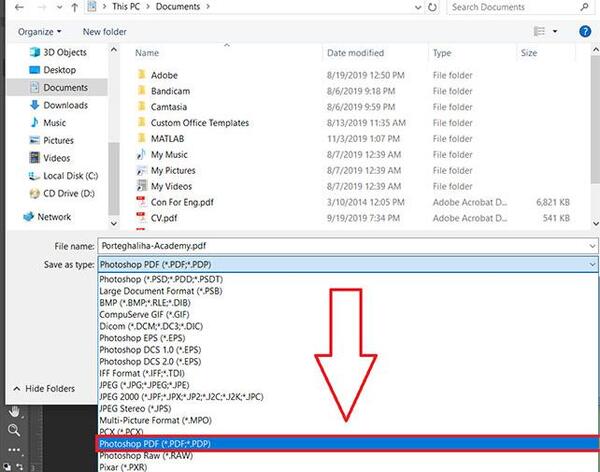This screenshot has width=600, height=472.
Task: Open CD Drive (D:) in navigation pane
Action: pyautogui.click(x=62, y=193)
